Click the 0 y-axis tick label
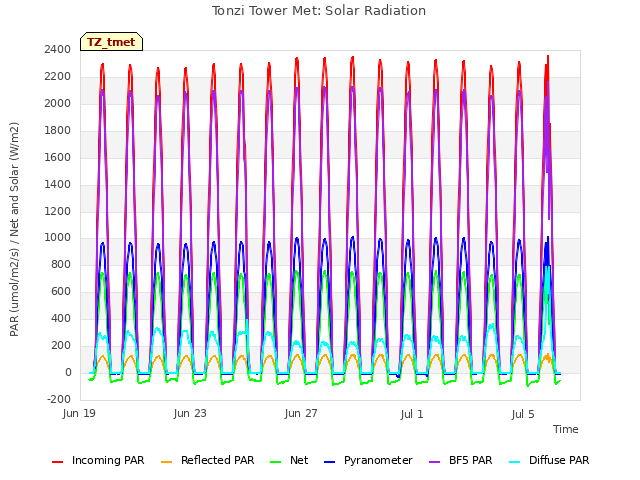 pyautogui.click(x=68, y=372)
